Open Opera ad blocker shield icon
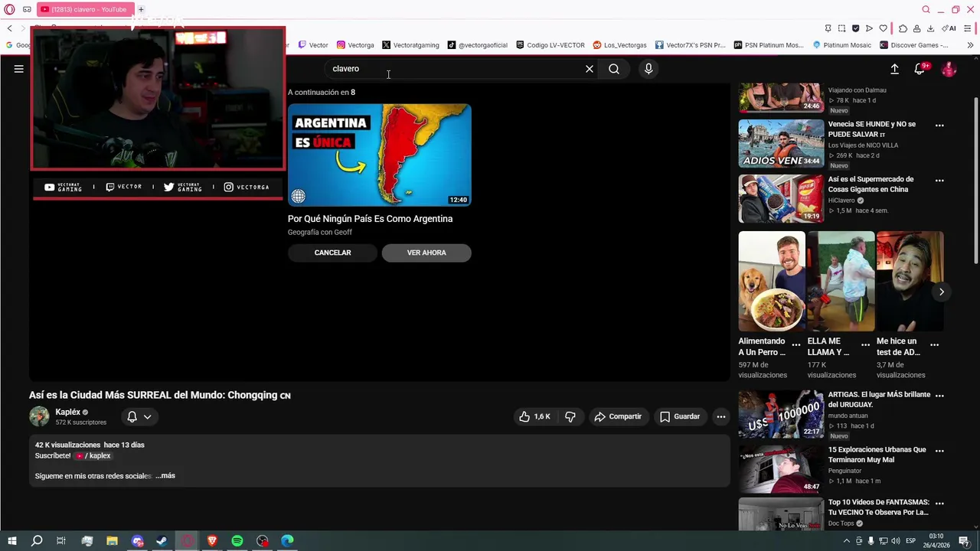 pyautogui.click(x=855, y=28)
